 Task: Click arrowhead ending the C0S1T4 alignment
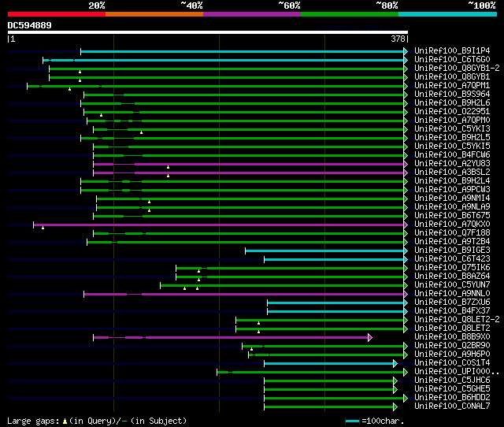point(395,364)
